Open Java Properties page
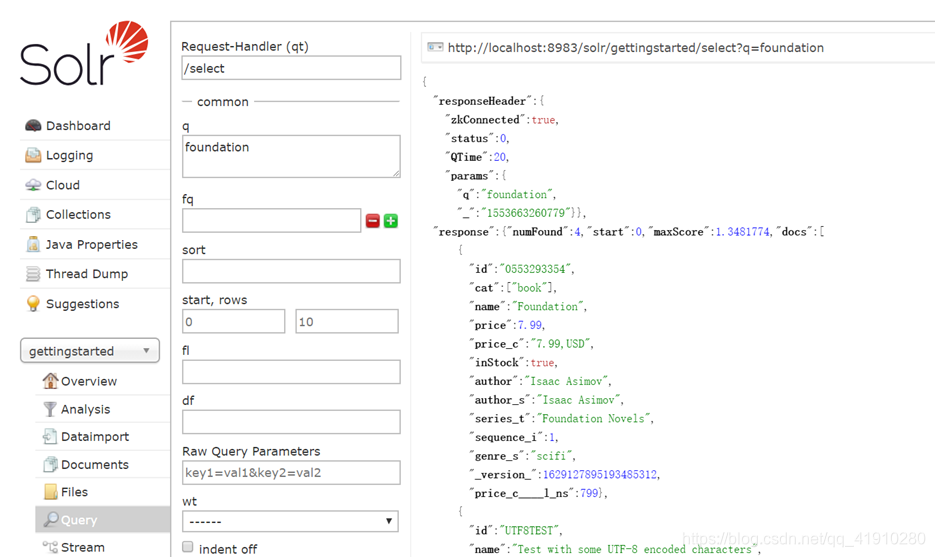Viewport: 935px width, 557px height. (92, 245)
